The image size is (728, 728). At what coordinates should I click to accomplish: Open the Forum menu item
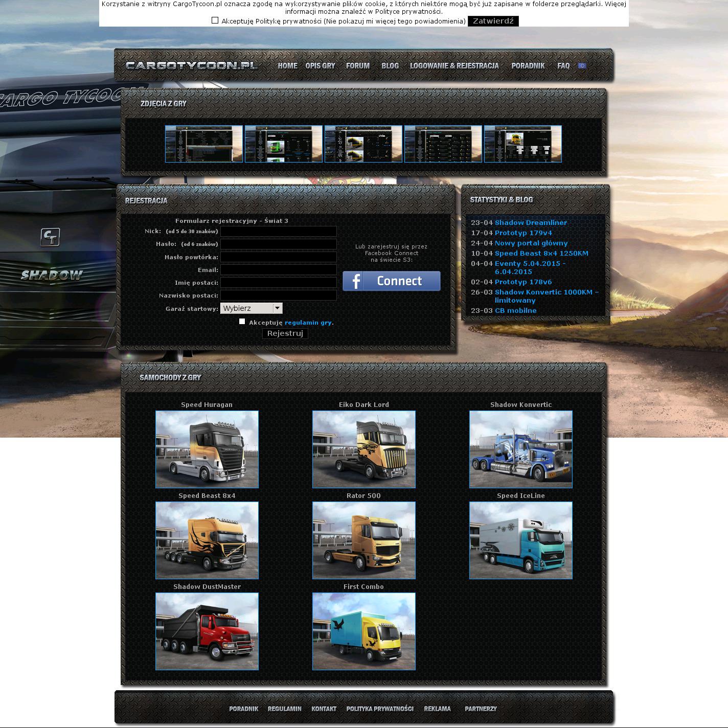357,66
